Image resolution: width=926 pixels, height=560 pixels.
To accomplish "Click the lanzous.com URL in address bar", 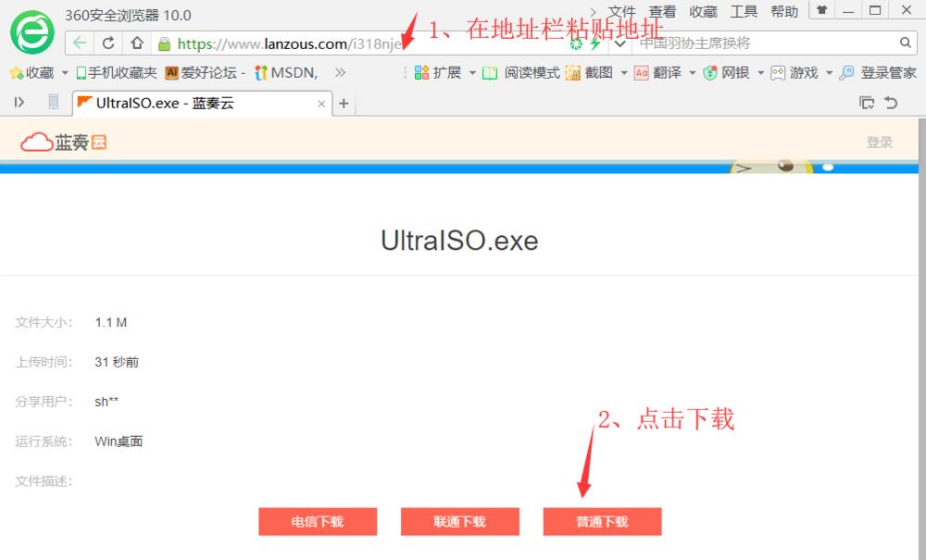I will pyautogui.click(x=289, y=44).
